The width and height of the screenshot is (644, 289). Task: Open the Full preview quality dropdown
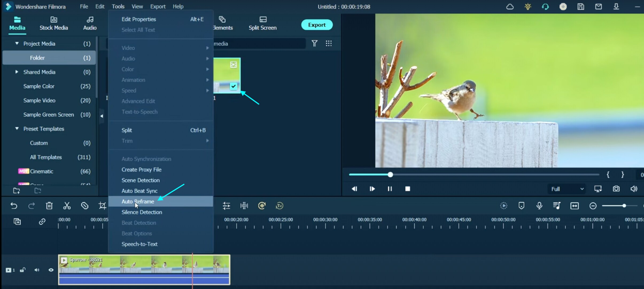(x=567, y=189)
